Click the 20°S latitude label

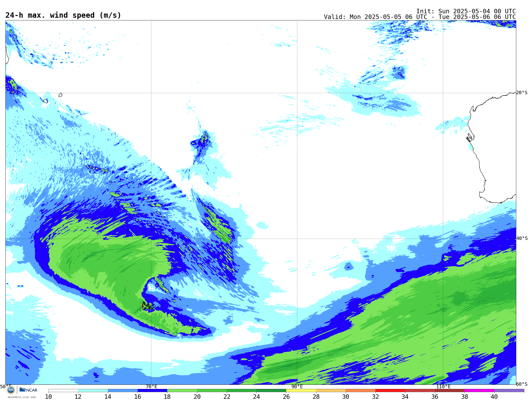point(522,93)
